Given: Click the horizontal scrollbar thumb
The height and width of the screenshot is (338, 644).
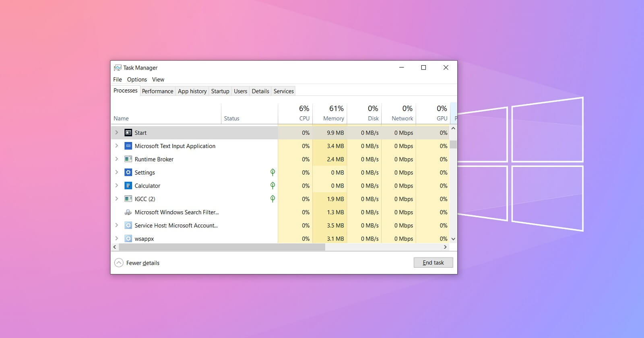Looking at the screenshot, I should (222, 247).
